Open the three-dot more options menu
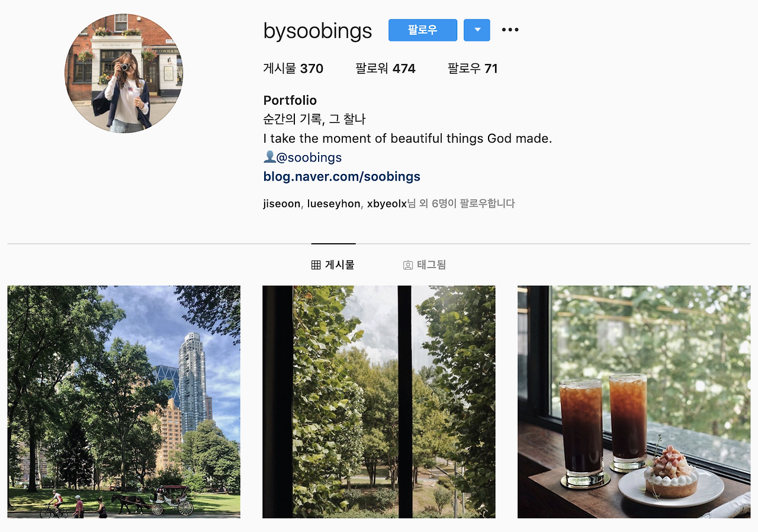 510,30
